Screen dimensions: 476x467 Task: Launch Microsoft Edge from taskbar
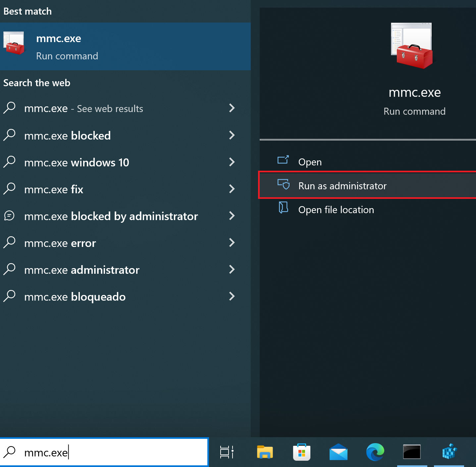(375, 452)
